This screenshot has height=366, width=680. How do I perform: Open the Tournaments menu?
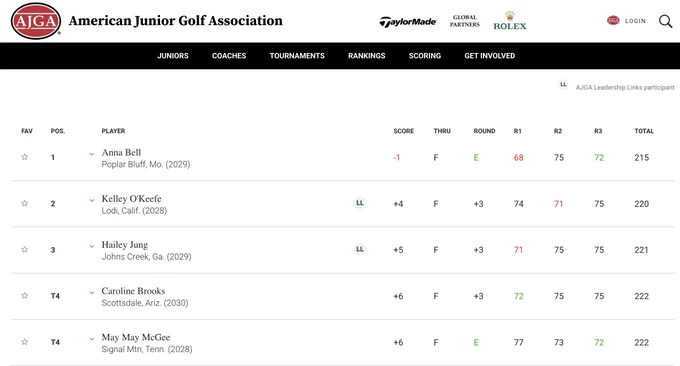(x=297, y=56)
